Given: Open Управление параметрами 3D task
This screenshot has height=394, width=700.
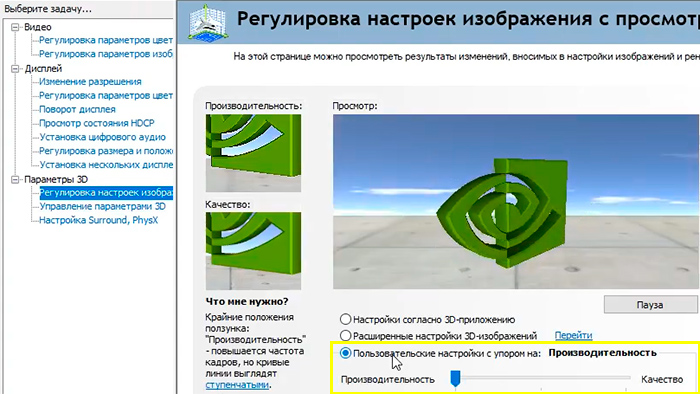Looking at the screenshot, I should 102,206.
